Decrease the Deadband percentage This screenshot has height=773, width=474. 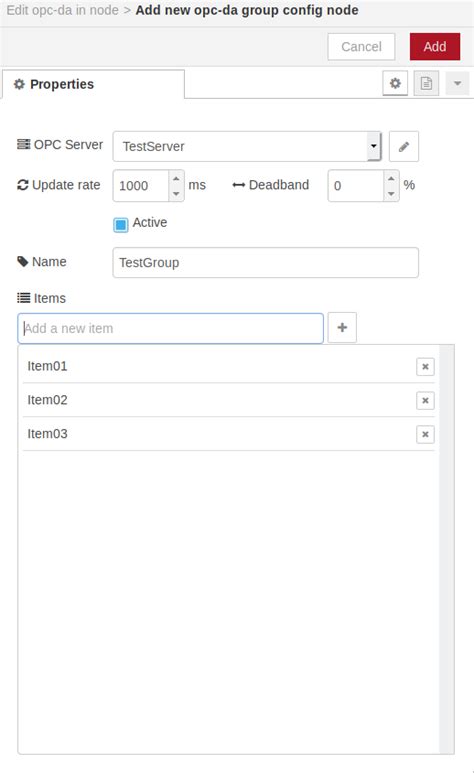click(391, 194)
